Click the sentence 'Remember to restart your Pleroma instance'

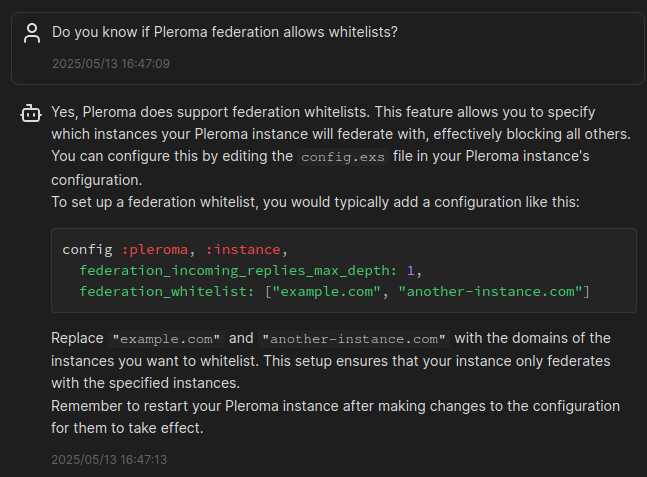pyautogui.click(x=335, y=417)
